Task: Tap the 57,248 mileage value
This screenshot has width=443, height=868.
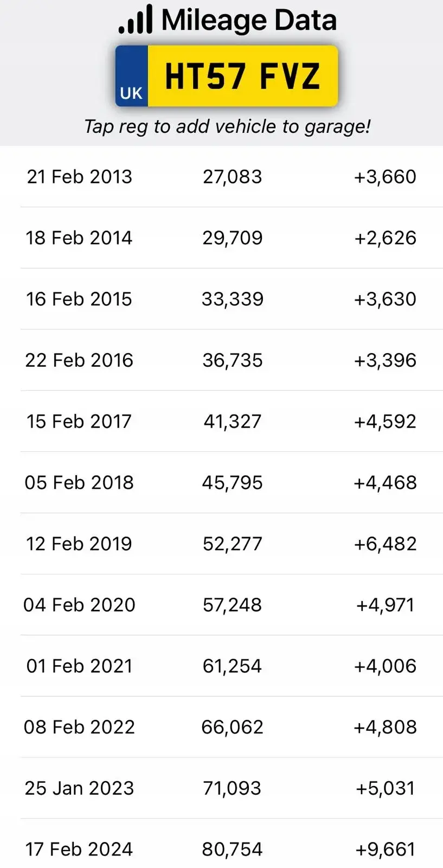Action: [232, 605]
